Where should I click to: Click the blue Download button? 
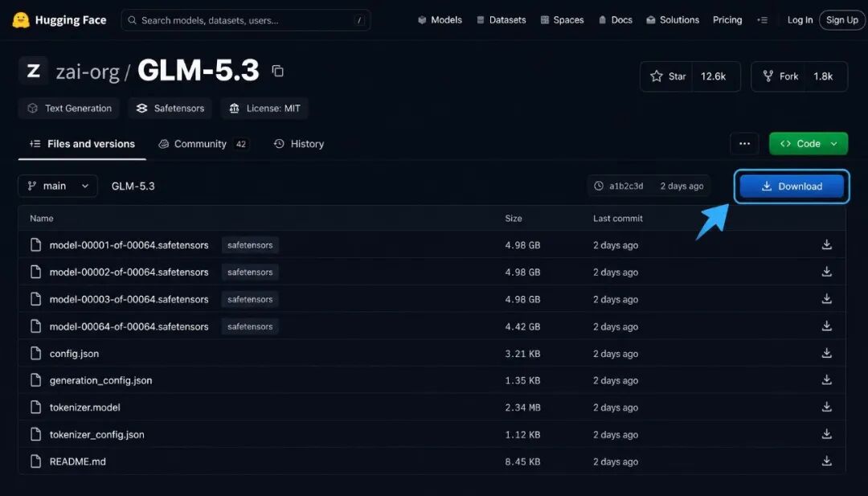pos(792,187)
